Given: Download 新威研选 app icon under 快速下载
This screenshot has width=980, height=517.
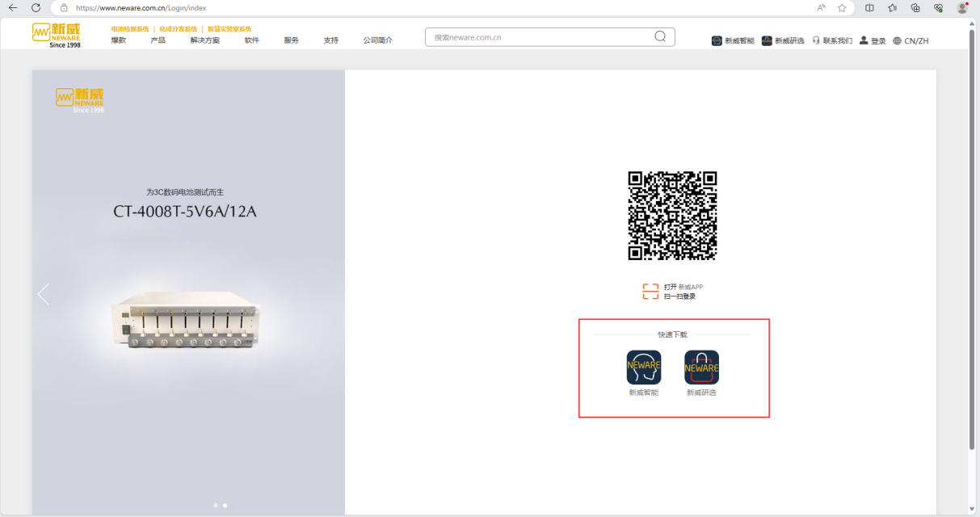Looking at the screenshot, I should pyautogui.click(x=701, y=367).
